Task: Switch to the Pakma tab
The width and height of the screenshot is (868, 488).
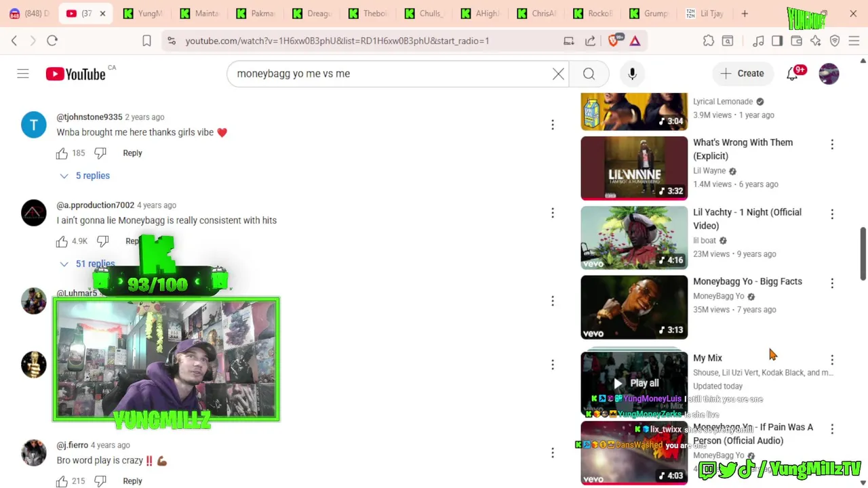Action: point(256,14)
